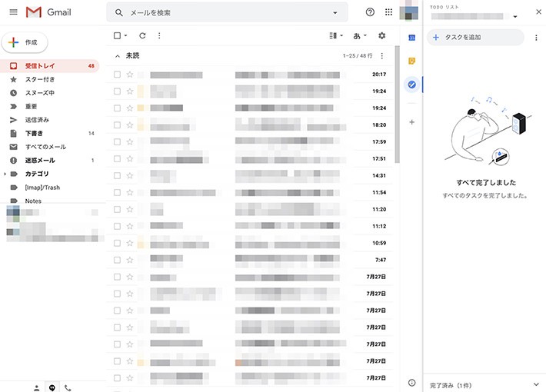Star the 20:17 email

point(130,74)
